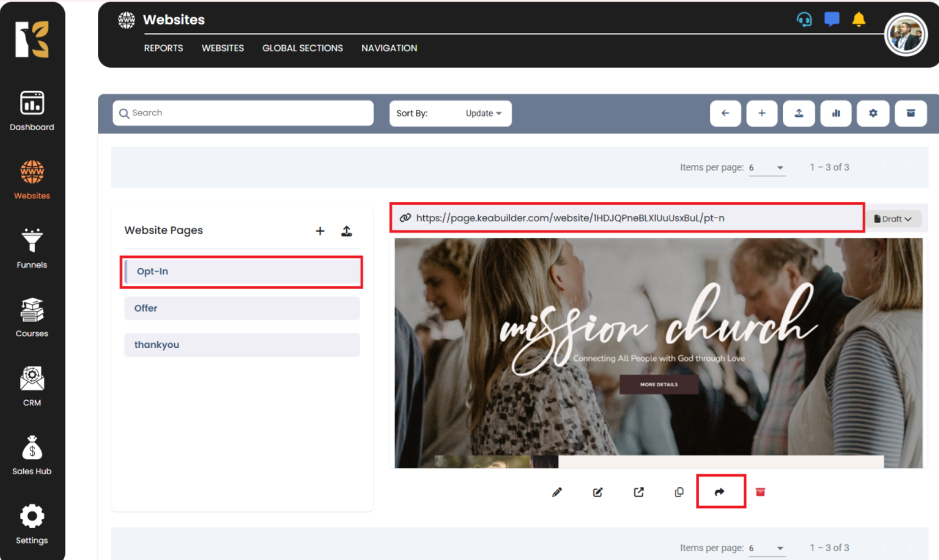The image size is (939, 560).
Task: Click the pencil edit icon below preview
Action: click(x=557, y=492)
